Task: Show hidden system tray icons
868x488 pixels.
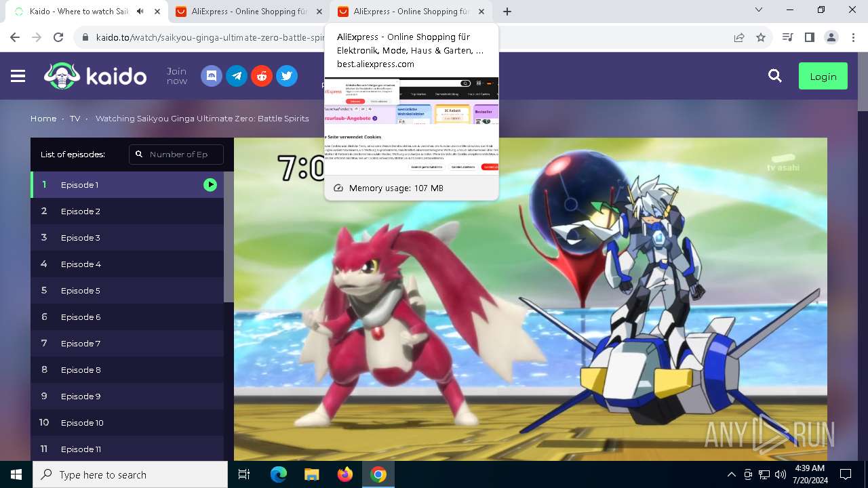Action: point(731,474)
